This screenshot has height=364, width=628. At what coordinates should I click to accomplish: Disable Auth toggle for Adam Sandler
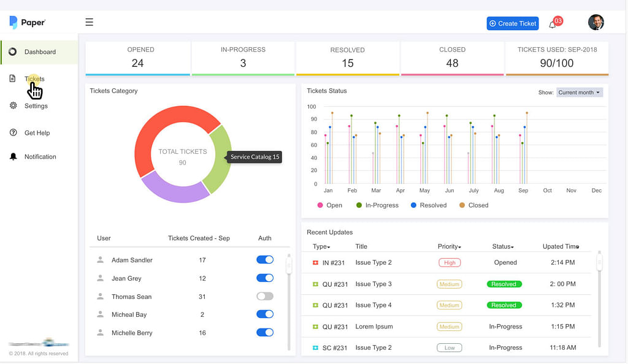click(x=265, y=260)
